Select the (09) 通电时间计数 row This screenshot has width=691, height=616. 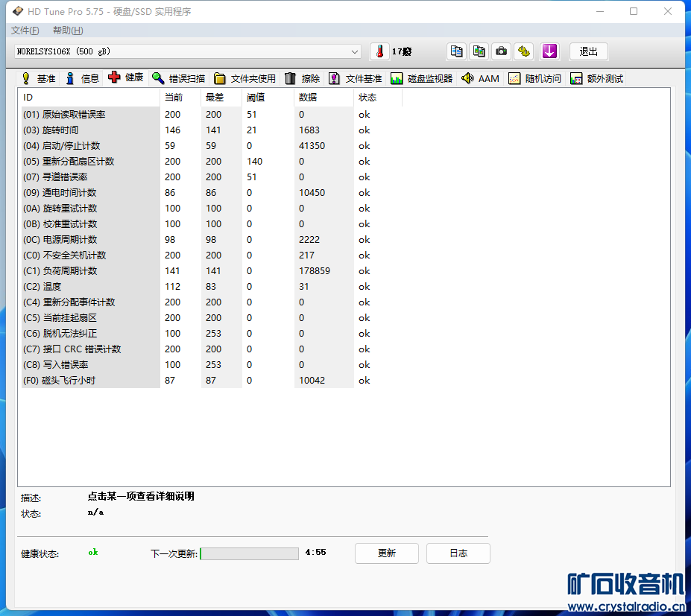212,192
